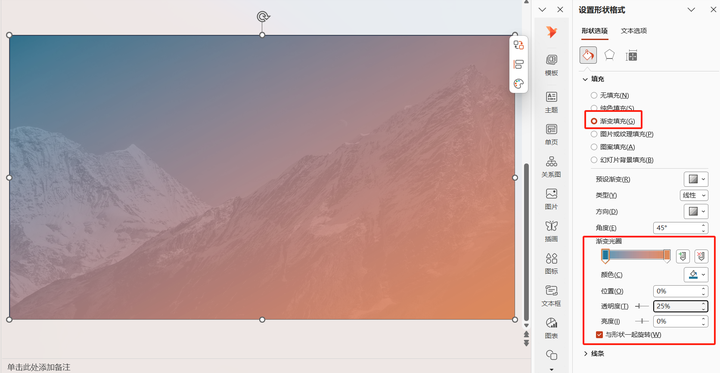Select the blue left gradient stop

[605, 256]
